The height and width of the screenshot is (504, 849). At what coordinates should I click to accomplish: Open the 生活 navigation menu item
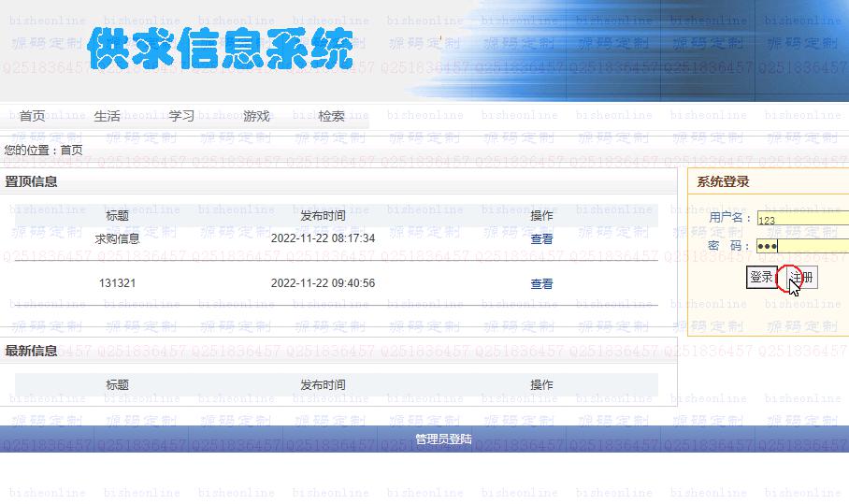pos(108,116)
